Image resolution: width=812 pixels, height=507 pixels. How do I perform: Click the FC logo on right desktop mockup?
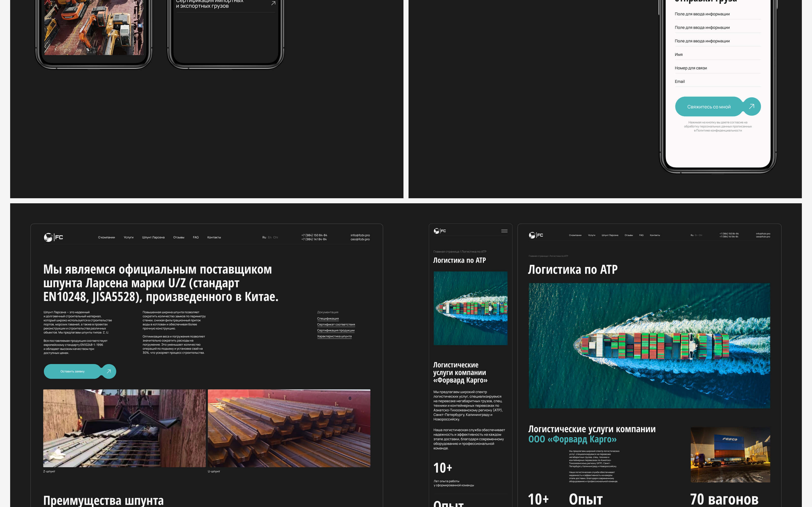(535, 235)
